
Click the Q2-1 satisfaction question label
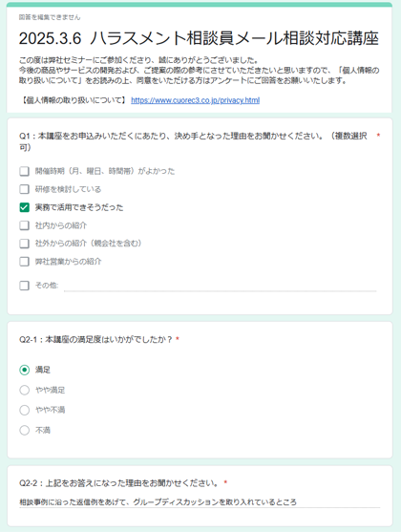coord(96,339)
